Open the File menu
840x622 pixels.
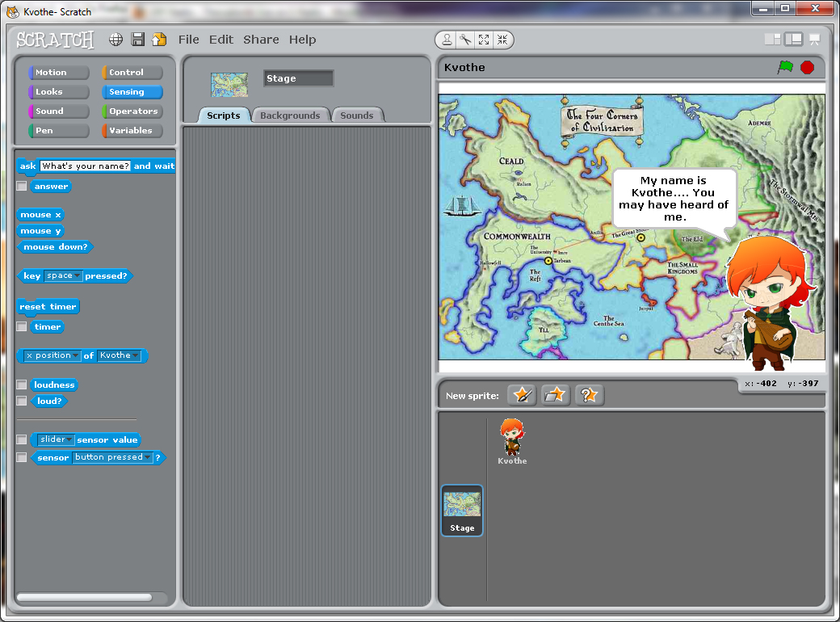(x=188, y=40)
